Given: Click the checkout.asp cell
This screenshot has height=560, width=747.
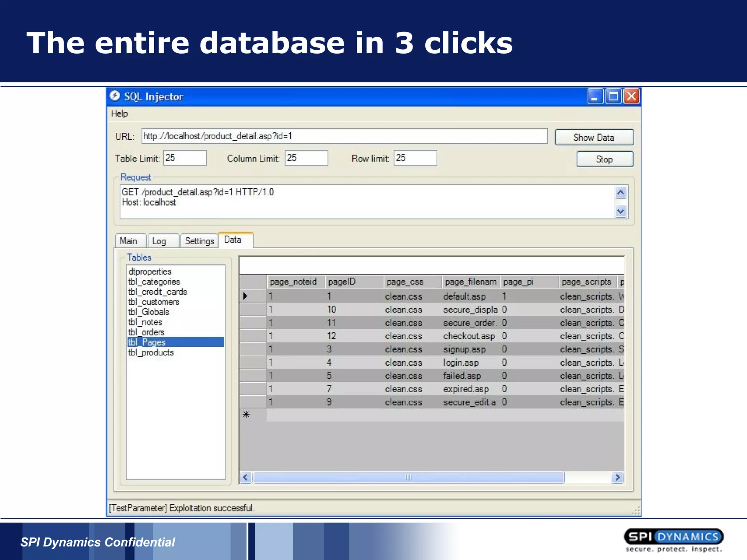Looking at the screenshot, I should (x=471, y=336).
